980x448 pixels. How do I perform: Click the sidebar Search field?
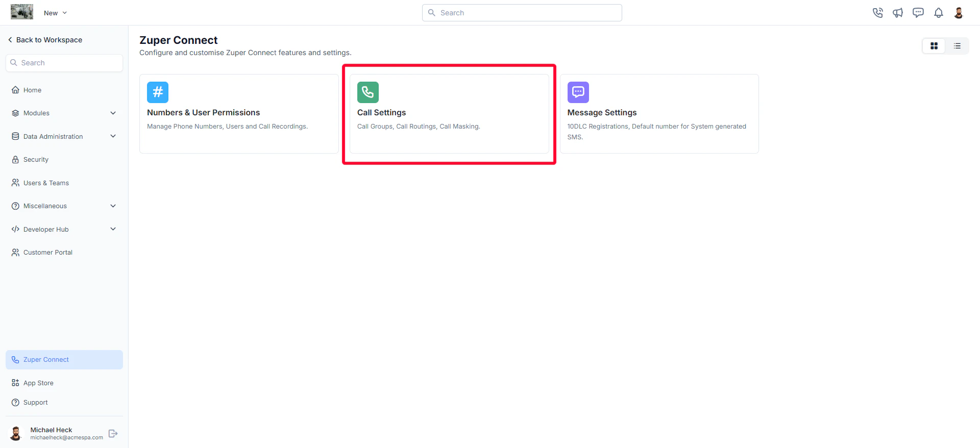pyautogui.click(x=64, y=63)
